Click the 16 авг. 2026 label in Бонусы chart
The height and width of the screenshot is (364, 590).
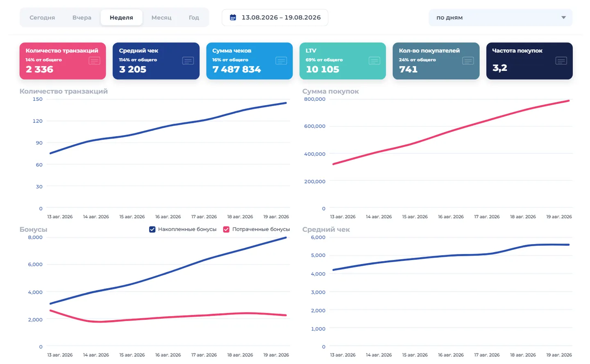(168, 355)
